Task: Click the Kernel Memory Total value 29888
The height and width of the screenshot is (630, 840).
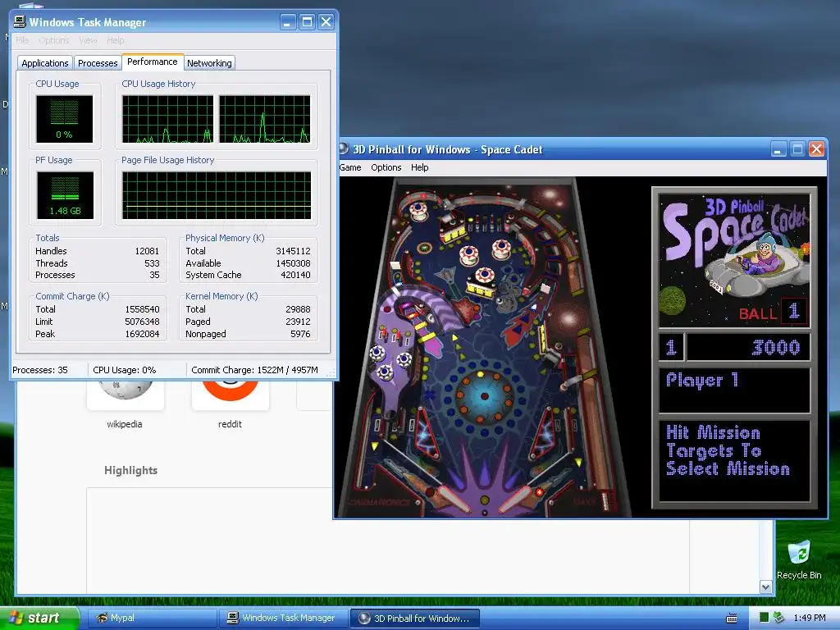Action: click(x=298, y=309)
